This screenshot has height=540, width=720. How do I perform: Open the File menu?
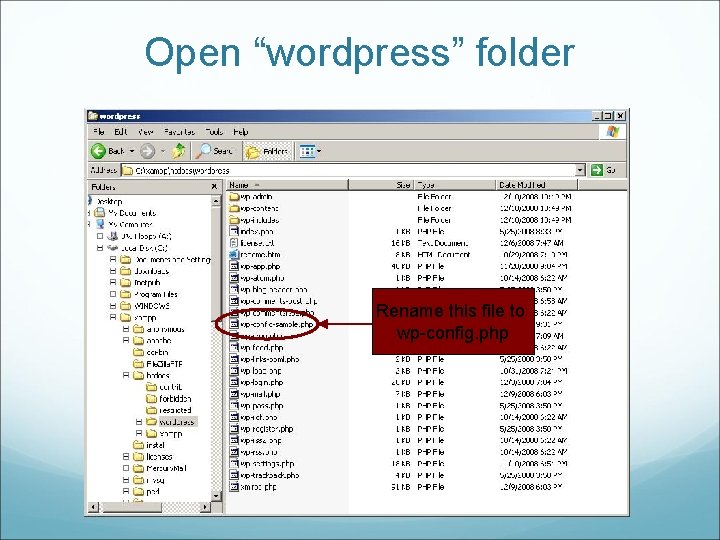click(x=99, y=132)
